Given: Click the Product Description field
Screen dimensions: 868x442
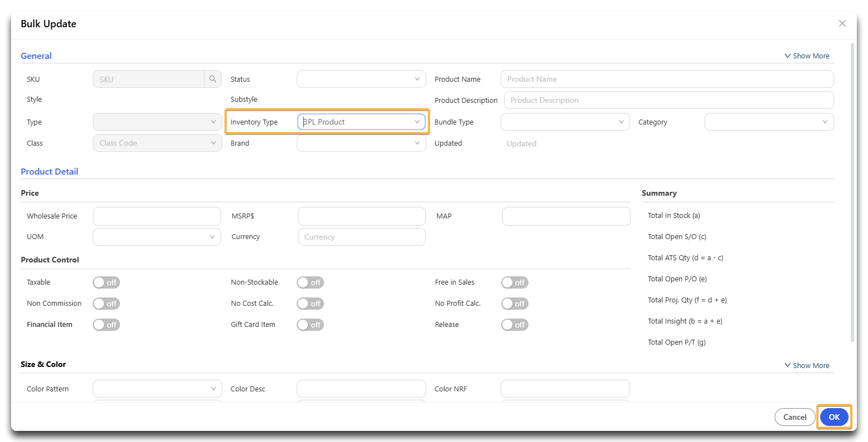Looking at the screenshot, I should point(669,100).
